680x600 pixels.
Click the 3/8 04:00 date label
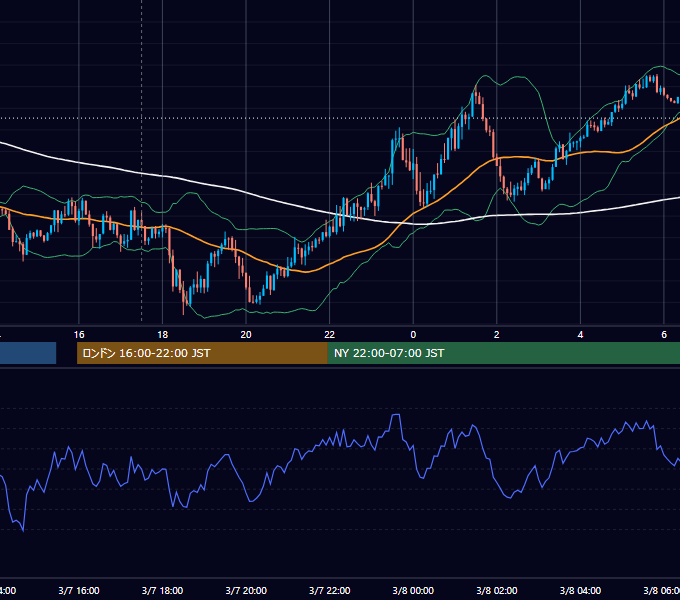580,590
